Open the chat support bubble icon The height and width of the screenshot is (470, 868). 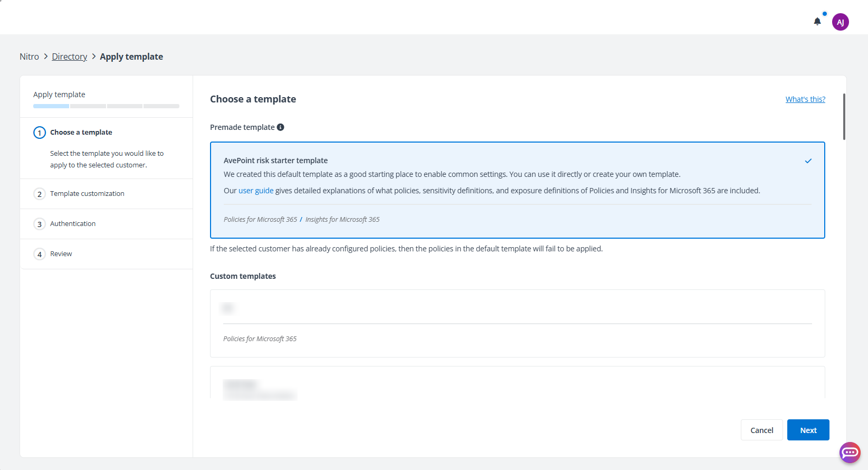tap(850, 452)
